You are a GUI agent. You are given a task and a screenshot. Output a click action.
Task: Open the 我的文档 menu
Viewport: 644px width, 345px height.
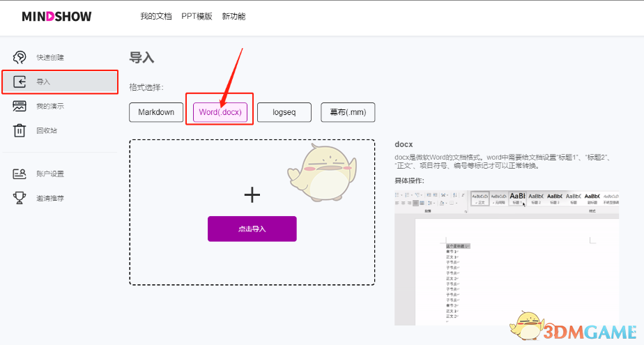pyautogui.click(x=155, y=17)
